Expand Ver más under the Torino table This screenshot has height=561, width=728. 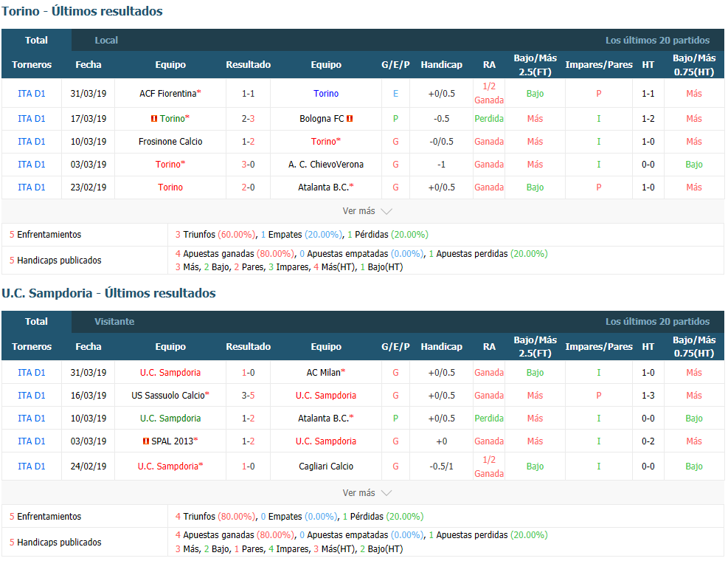click(367, 211)
